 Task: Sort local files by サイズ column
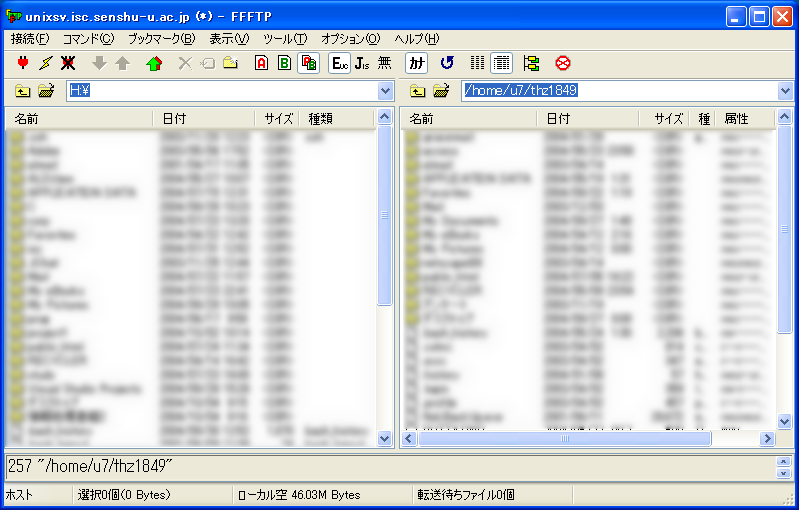point(277,119)
